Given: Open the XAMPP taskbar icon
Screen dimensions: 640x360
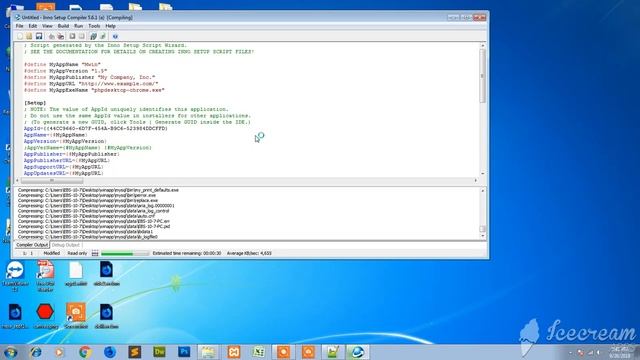Looking at the screenshot, I should pos(234,352).
